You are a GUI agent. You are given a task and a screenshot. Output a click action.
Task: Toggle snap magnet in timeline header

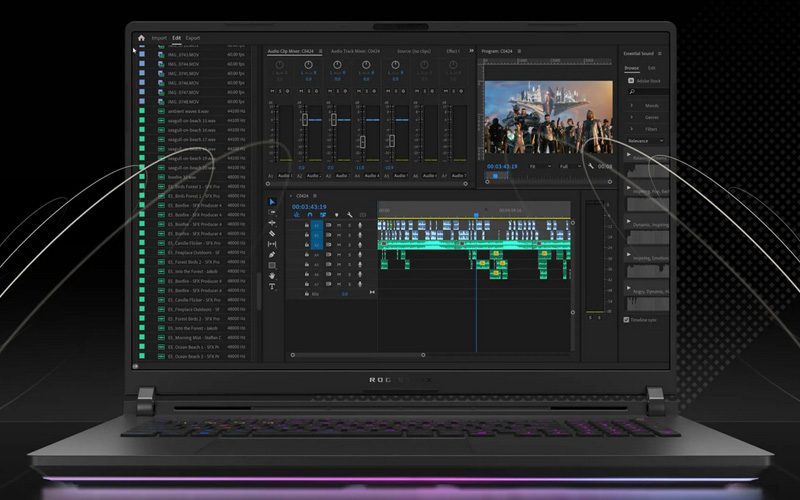click(x=310, y=214)
